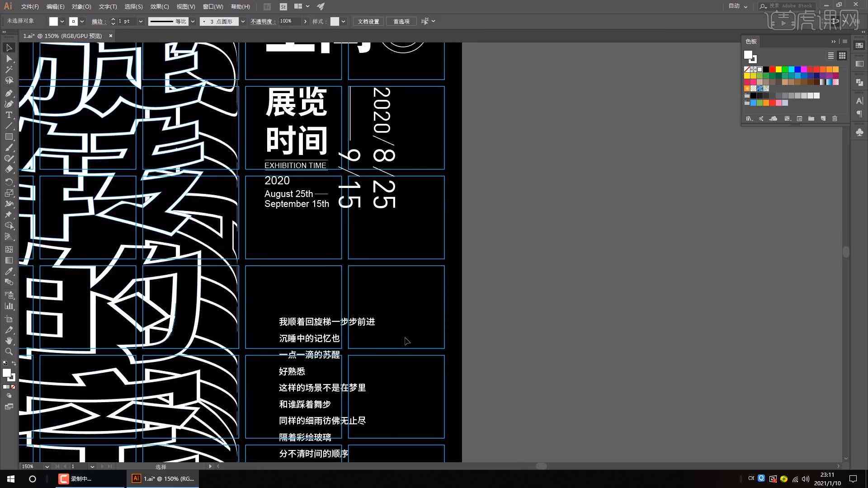The height and width of the screenshot is (488, 868).
Task: Expand stroke color dropdown in control bar
Action: pos(82,21)
